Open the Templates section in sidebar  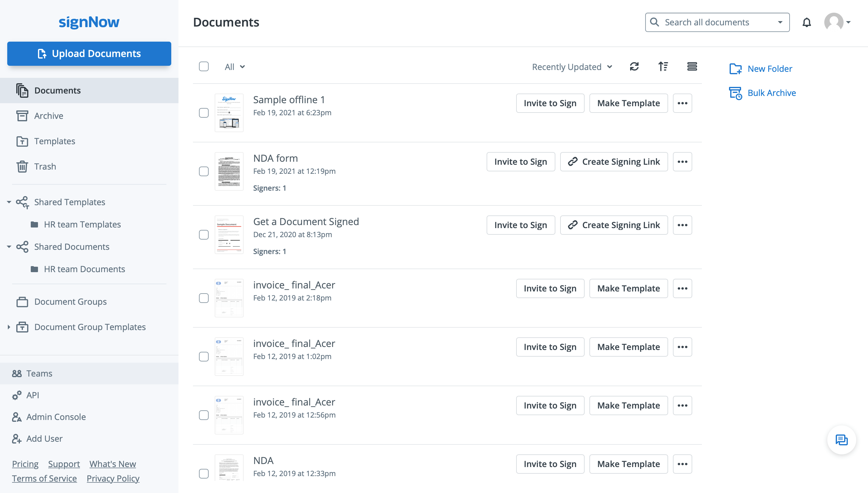(x=55, y=140)
